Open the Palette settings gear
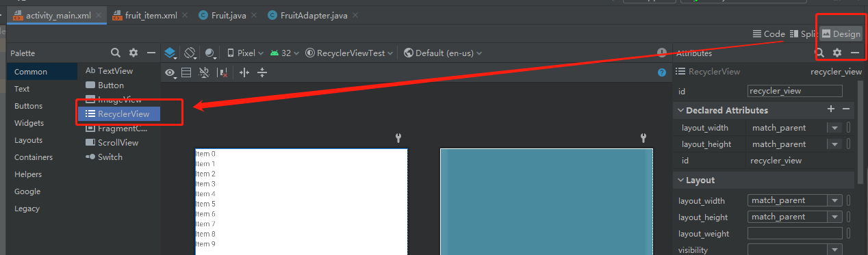Viewport: 868px width, 255px height. pos(133,53)
